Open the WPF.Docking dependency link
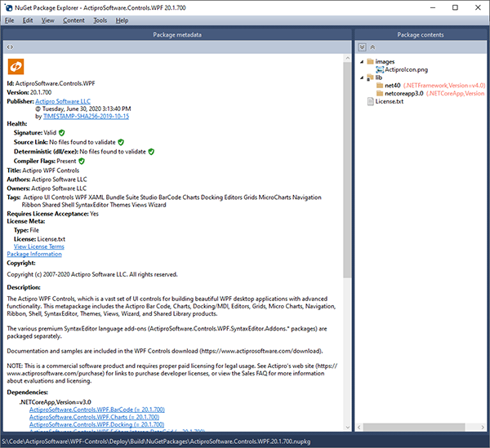The image size is (490, 448). tap(96, 424)
